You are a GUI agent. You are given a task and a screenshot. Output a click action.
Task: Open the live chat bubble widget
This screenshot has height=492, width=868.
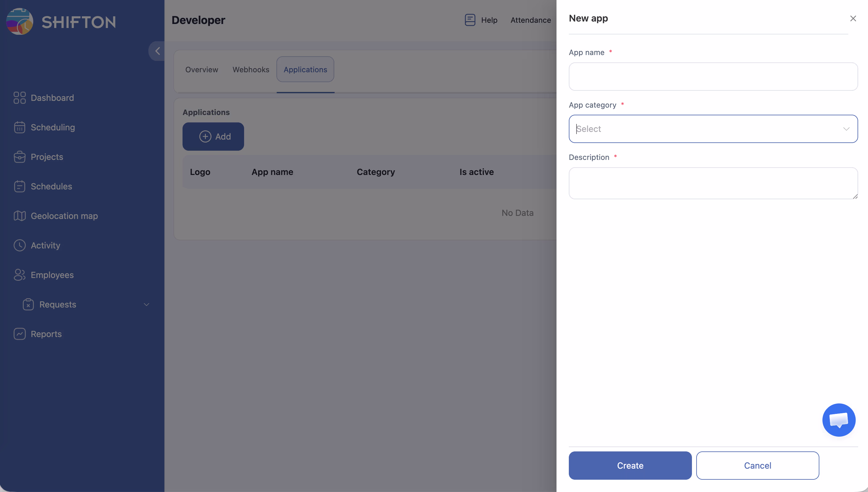click(838, 420)
